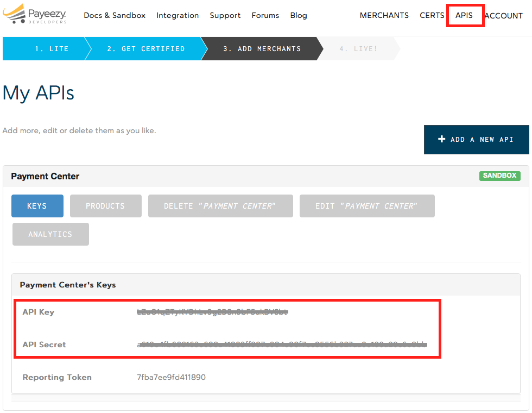Open the ANALYTICS tab
The width and height of the screenshot is (532, 413).
point(50,234)
